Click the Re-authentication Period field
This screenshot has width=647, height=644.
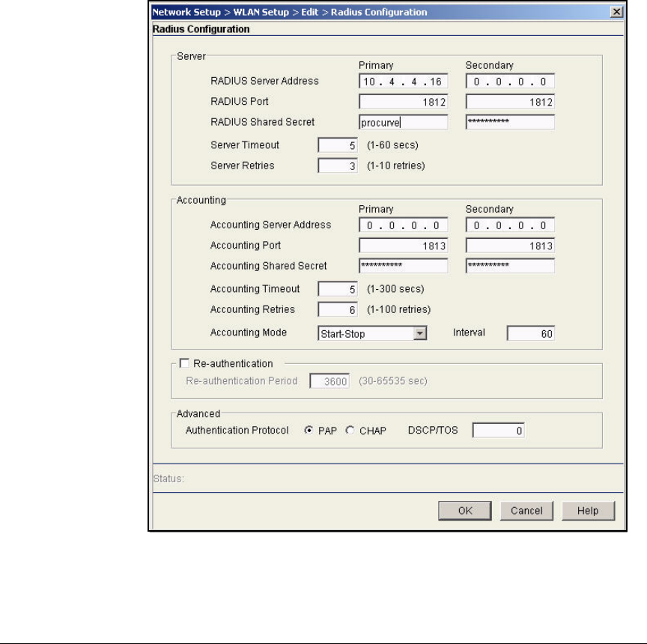(x=329, y=381)
